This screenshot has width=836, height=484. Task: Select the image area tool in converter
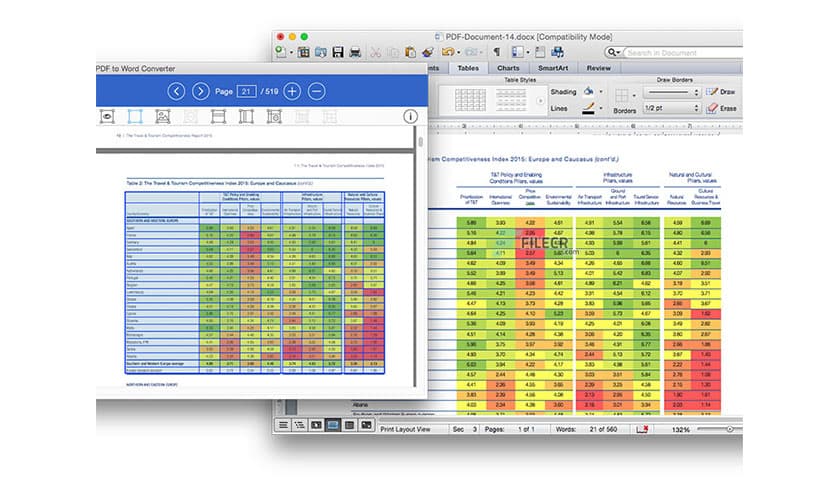click(x=163, y=116)
